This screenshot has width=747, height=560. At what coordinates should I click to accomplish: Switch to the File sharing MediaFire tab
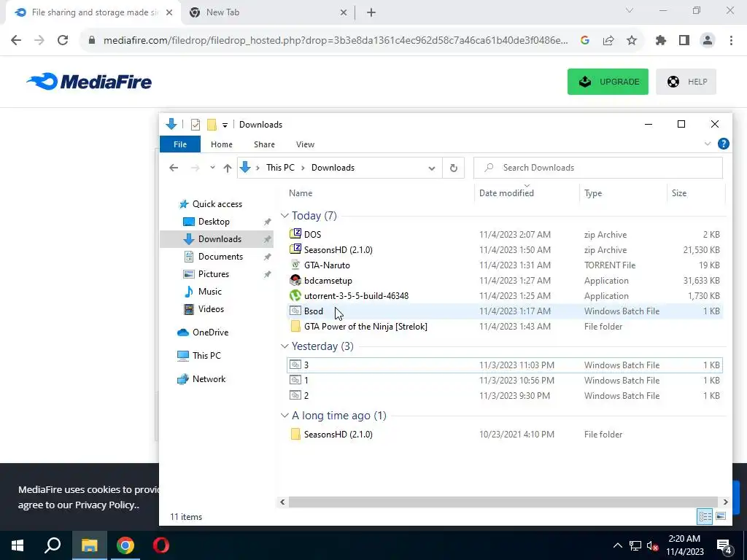(x=93, y=13)
